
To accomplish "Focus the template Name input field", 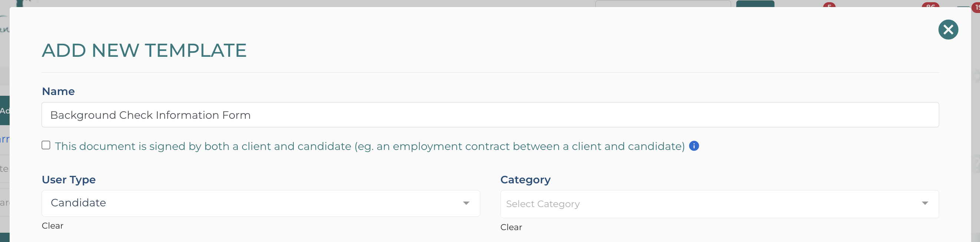I will [490, 115].
